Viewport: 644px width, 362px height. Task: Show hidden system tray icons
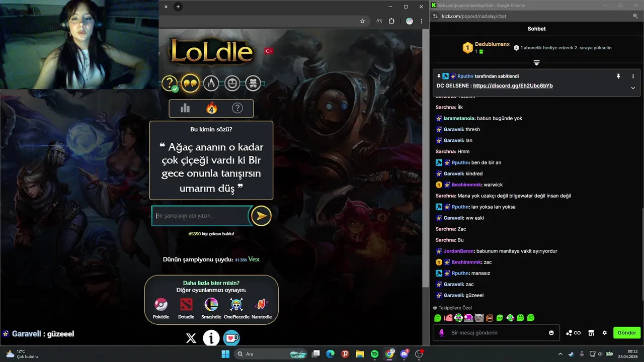560,354
